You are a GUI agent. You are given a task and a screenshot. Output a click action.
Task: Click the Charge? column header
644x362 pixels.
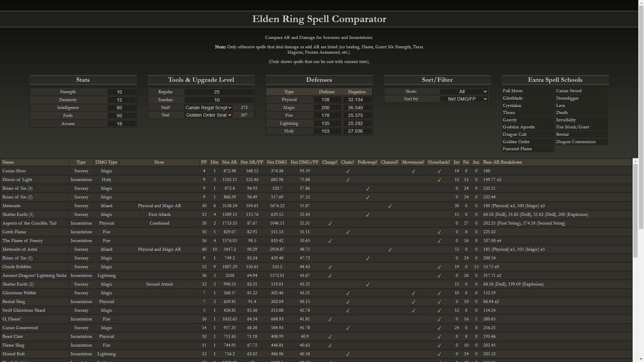[330, 162]
